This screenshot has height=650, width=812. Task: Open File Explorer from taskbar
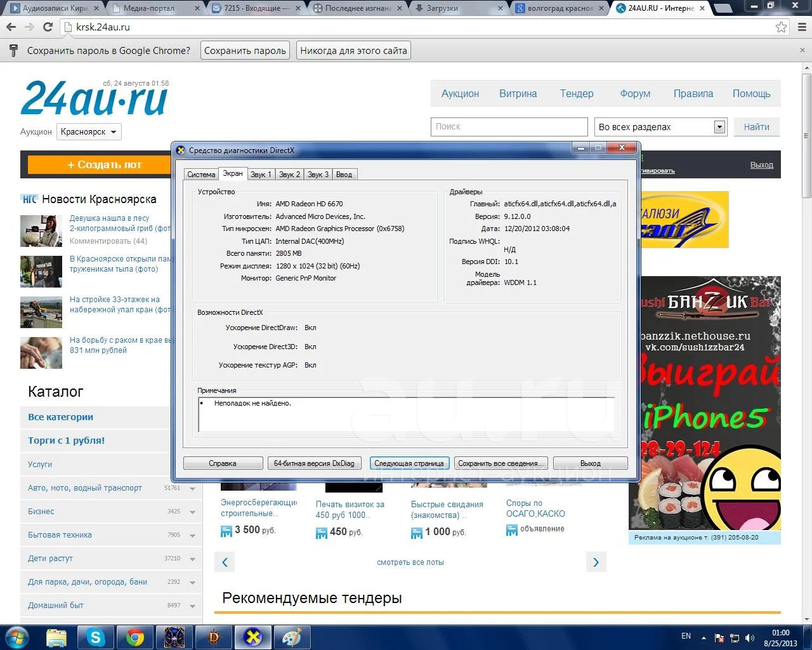point(56,637)
